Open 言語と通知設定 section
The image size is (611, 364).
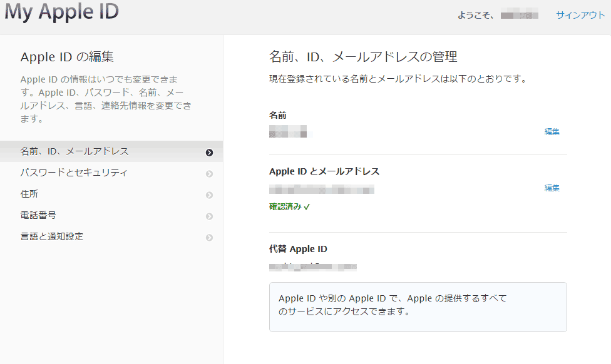point(52,236)
